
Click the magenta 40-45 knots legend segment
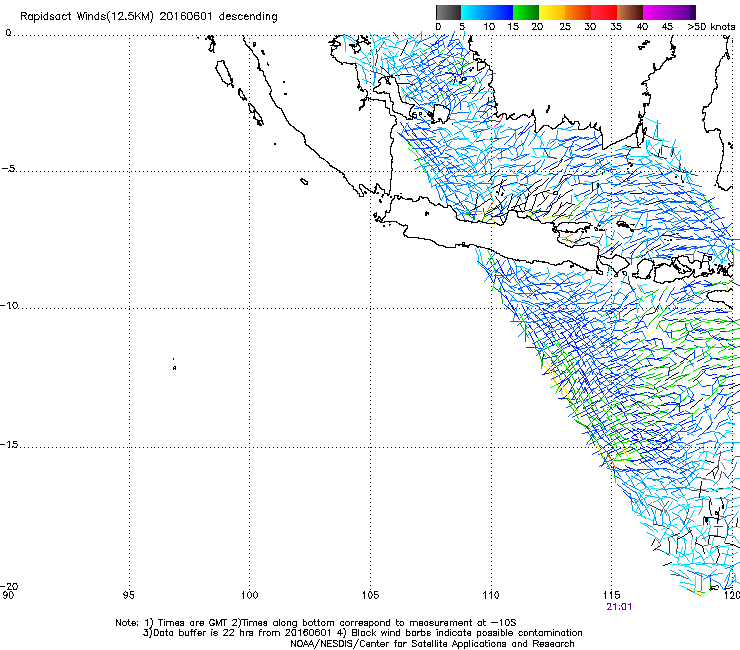tap(656, 12)
